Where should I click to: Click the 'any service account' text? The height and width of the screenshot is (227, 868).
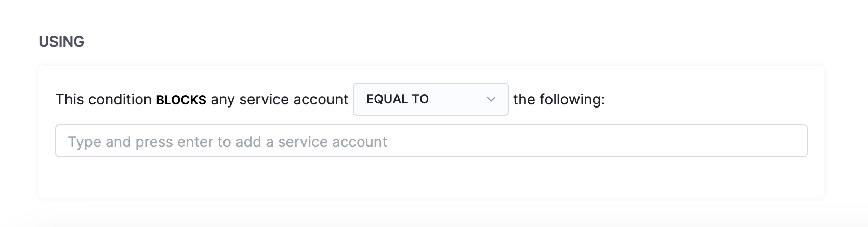[279, 99]
